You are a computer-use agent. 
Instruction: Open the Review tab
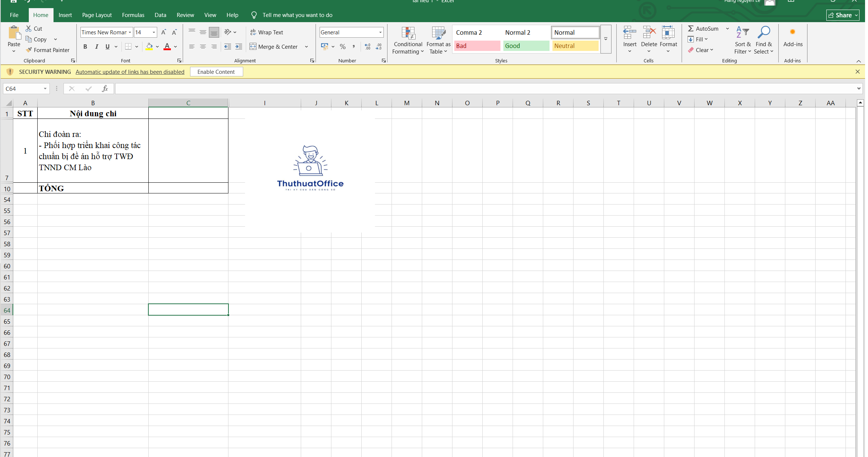coord(185,15)
